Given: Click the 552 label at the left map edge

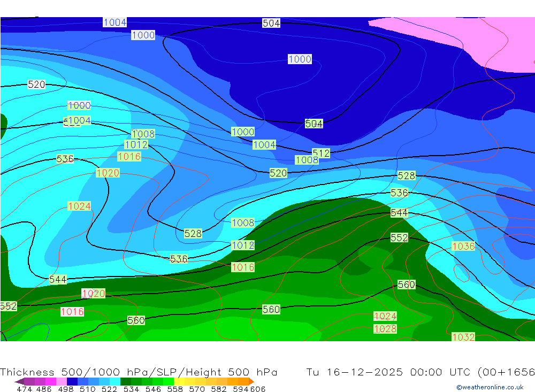Looking at the screenshot, I should [x=8, y=306].
